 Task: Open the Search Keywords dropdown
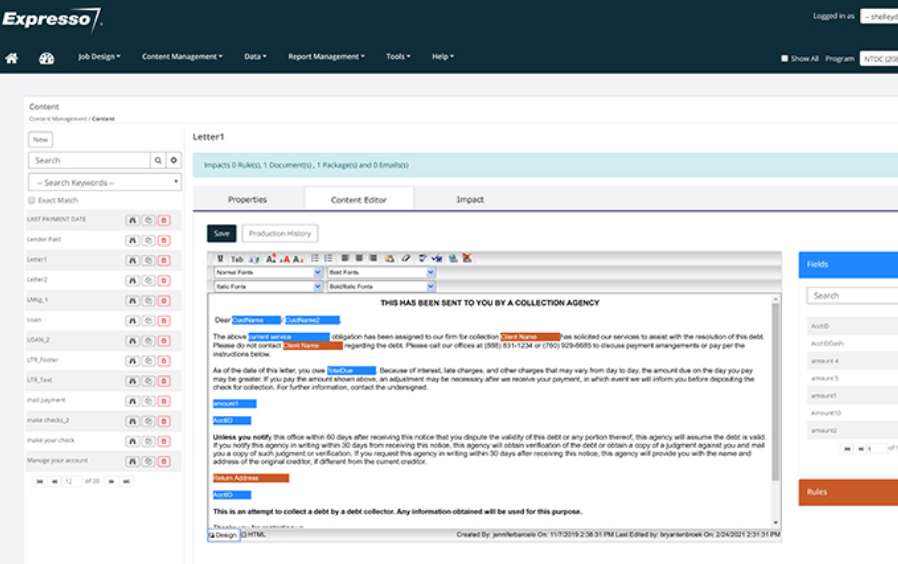coord(105,183)
